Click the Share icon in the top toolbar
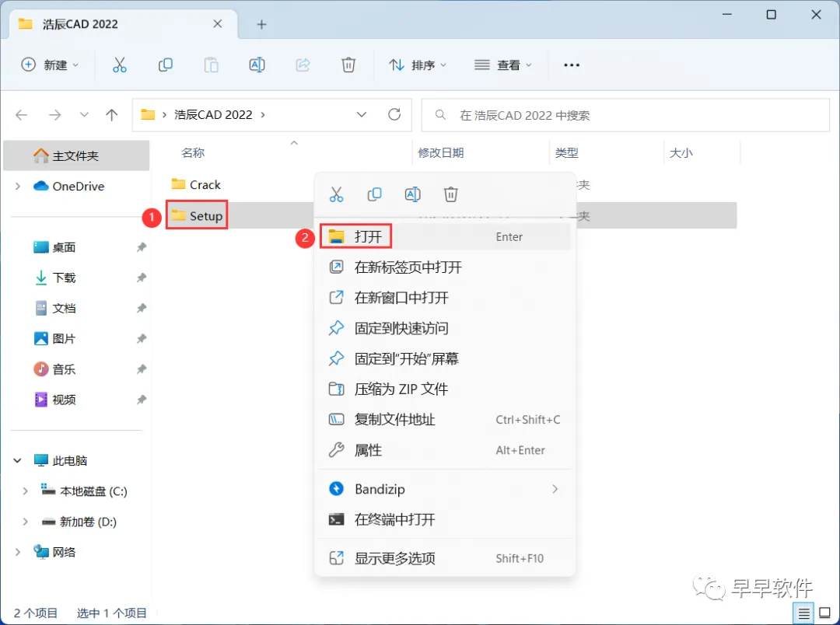The height and width of the screenshot is (625, 840). tap(303, 65)
